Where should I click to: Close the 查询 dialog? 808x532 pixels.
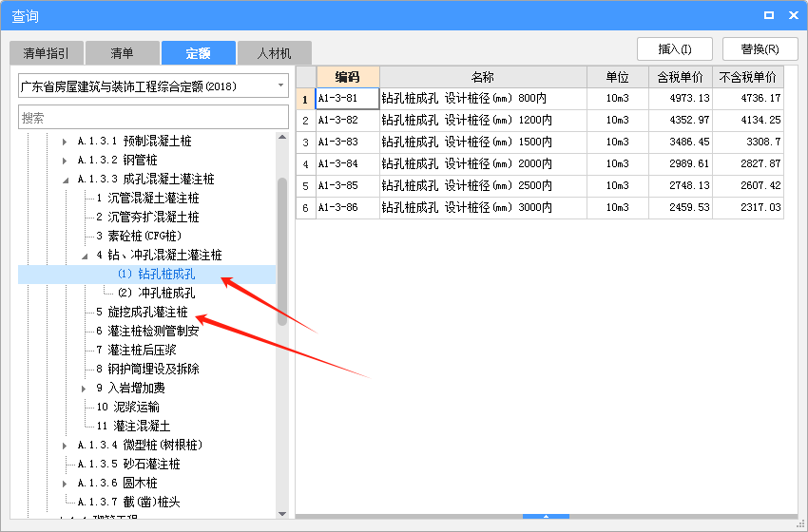(x=794, y=15)
